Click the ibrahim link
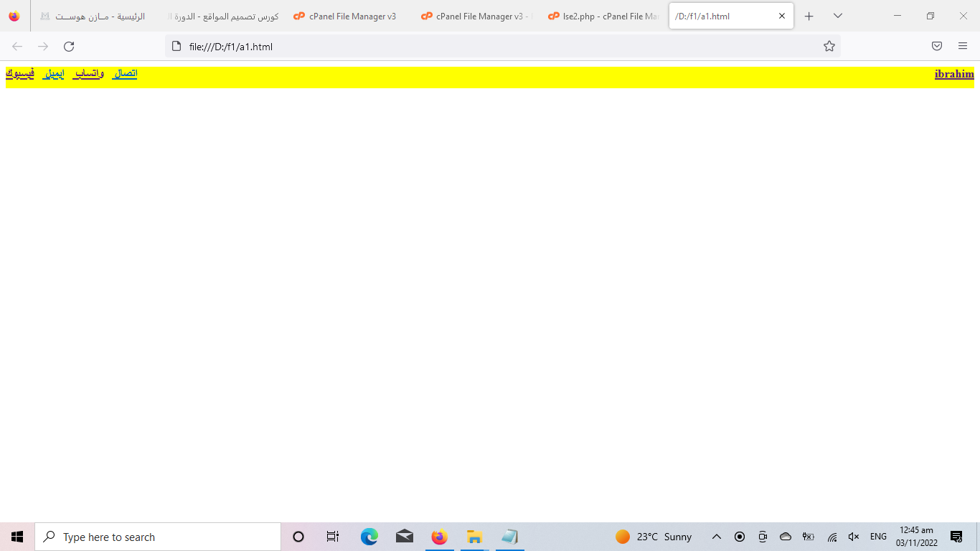Viewport: 980px width, 551px height. point(954,74)
